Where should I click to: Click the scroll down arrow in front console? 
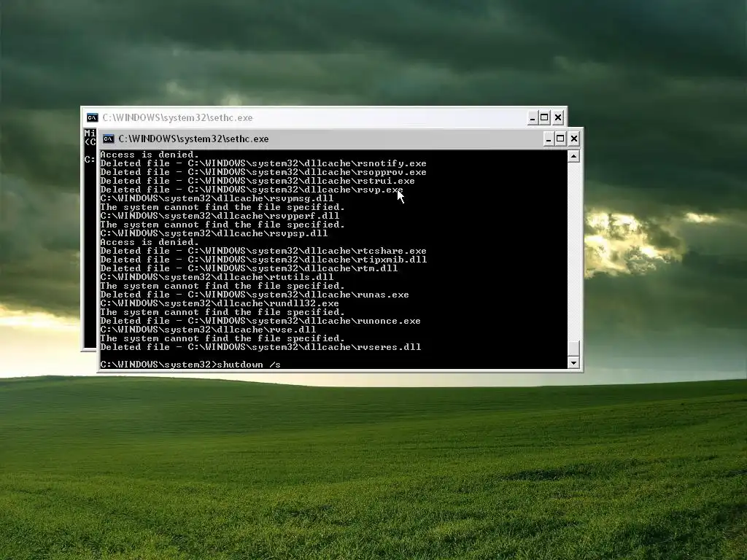[x=573, y=363]
